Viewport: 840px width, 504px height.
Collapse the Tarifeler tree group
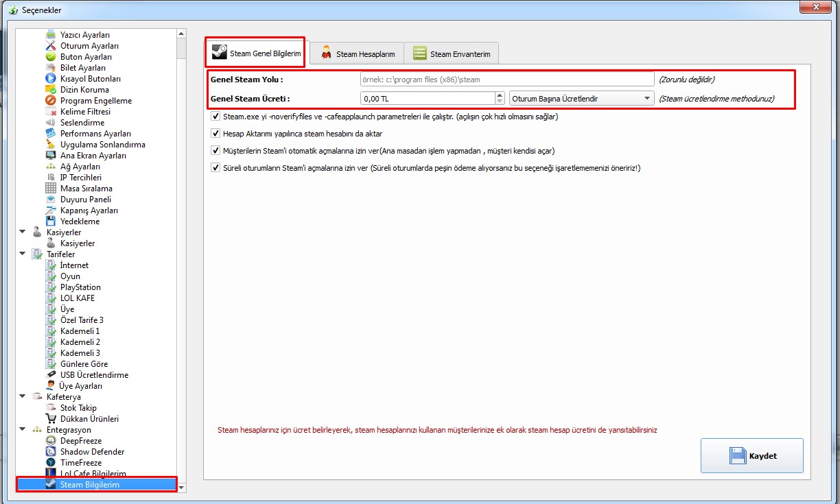23,254
